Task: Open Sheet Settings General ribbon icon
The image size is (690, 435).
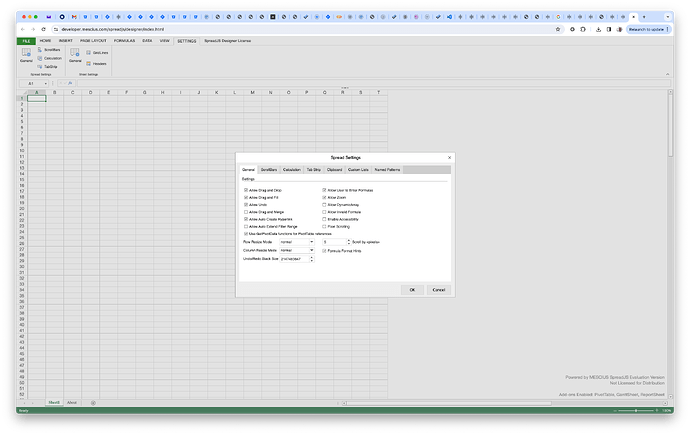Action: (x=75, y=55)
